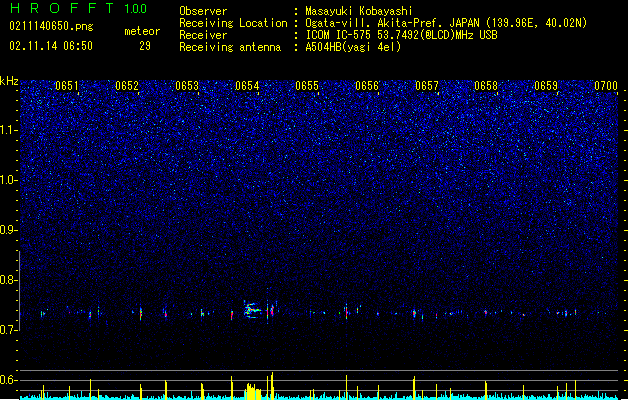This screenshot has height=400, width=629.
Task: Click the HROFFT 1.0.0 title text
Action: [x=79, y=8]
